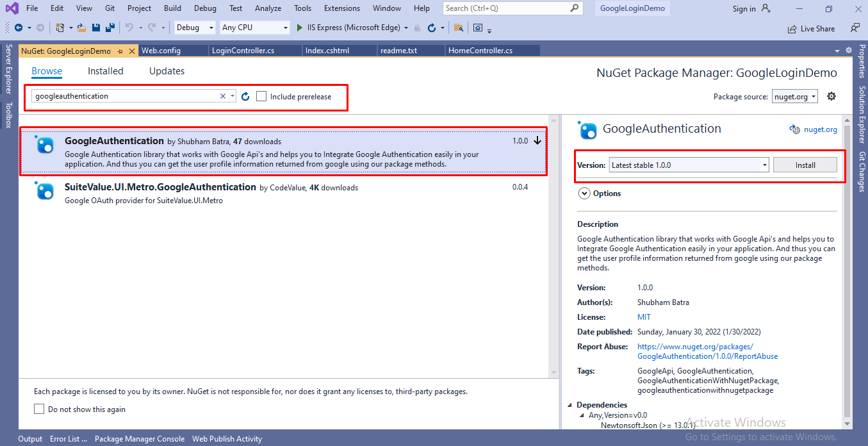
Task: Click the New Project toolbar icon
Action: tap(60, 28)
